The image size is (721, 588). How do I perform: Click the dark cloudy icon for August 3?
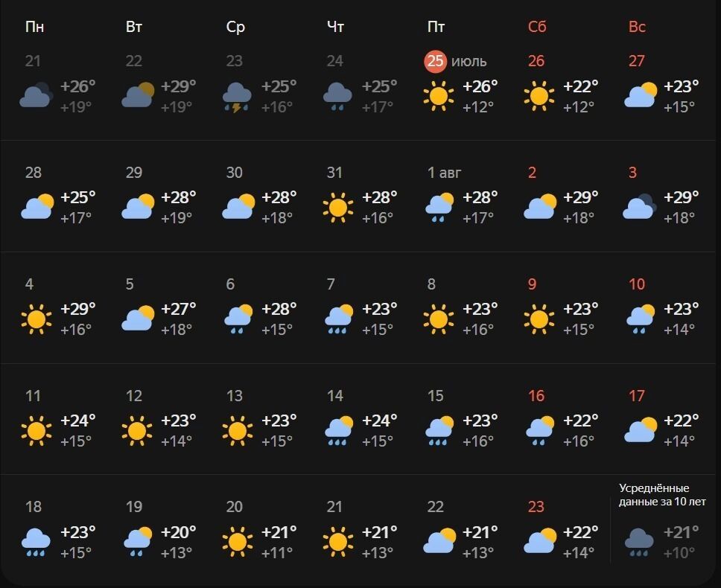point(639,208)
